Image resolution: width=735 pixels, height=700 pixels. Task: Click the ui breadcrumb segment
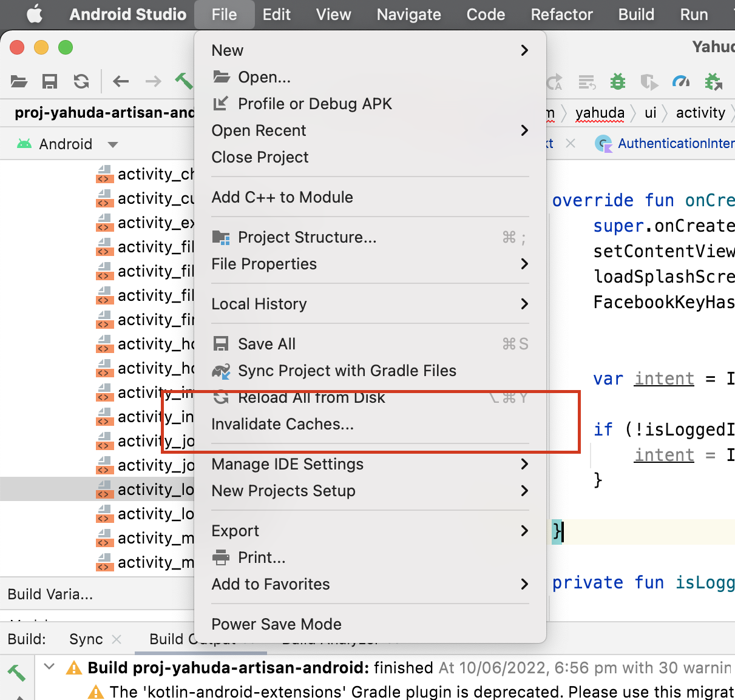(651, 113)
